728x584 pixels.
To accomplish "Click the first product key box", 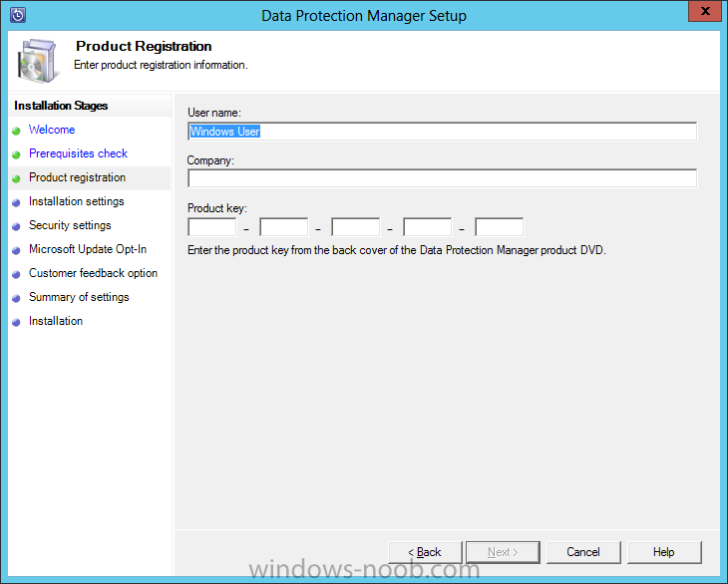I will [x=212, y=227].
